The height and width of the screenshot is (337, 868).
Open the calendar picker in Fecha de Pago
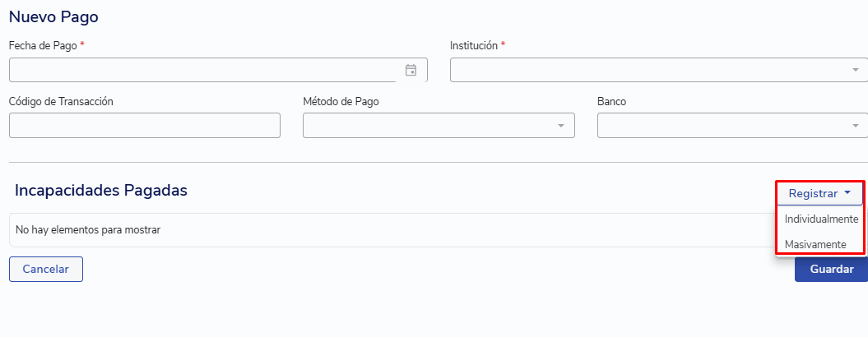point(411,70)
